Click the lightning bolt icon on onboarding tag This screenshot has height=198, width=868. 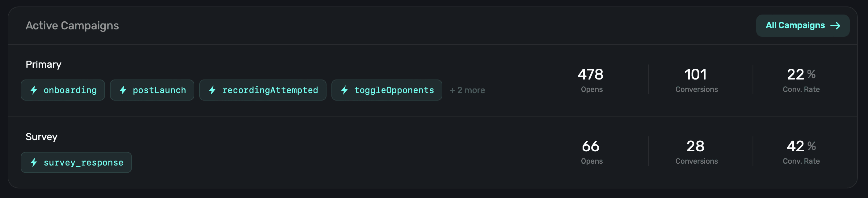point(34,90)
